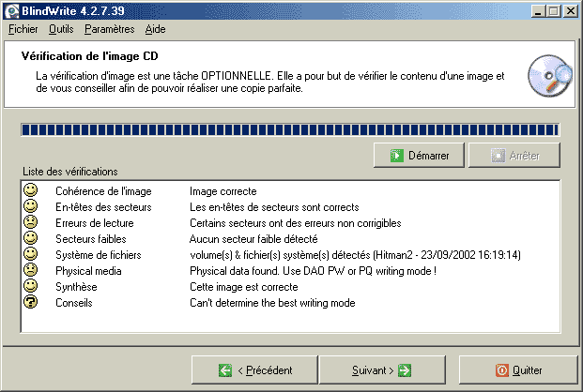Go back with the Précédent button
The image size is (583, 392).
coord(254,370)
